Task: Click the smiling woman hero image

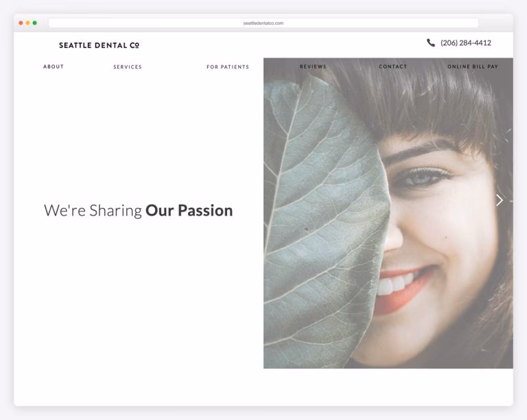Action: pyautogui.click(x=388, y=213)
